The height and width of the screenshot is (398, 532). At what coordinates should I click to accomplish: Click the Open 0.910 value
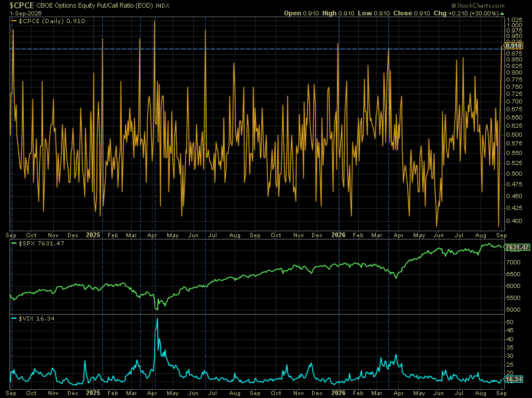[301, 13]
